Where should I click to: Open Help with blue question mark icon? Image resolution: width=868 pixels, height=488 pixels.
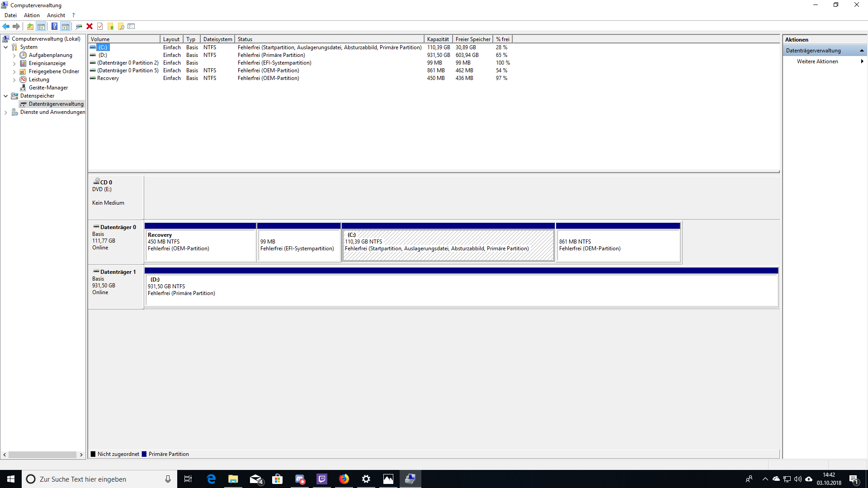pos(54,26)
